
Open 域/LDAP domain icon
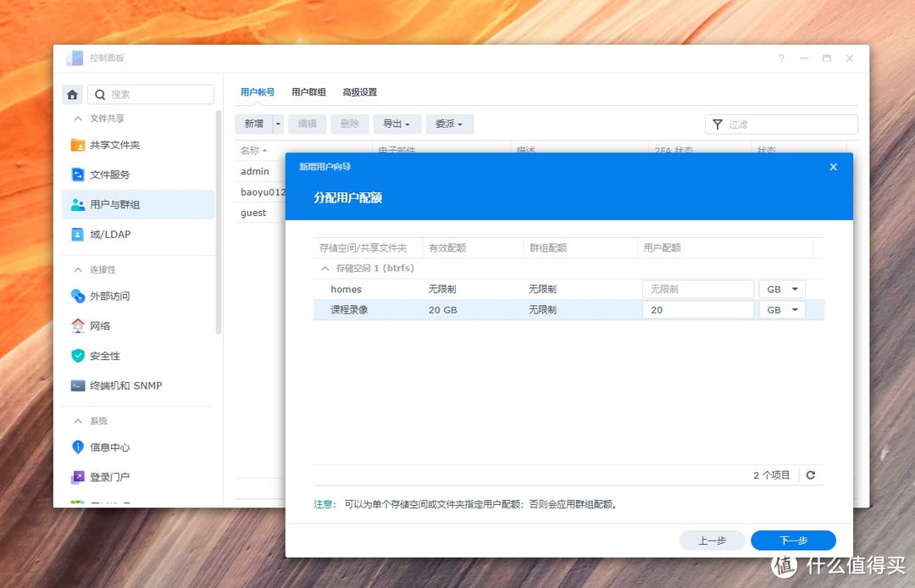(x=78, y=234)
